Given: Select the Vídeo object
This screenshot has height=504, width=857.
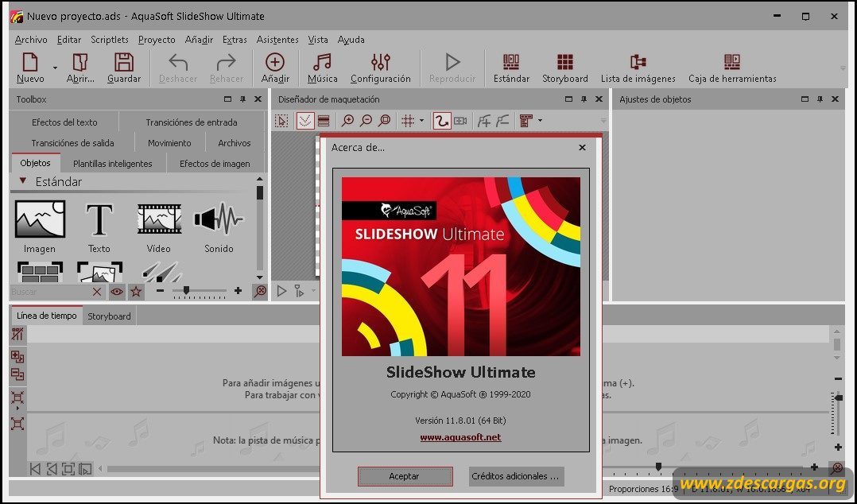Looking at the screenshot, I should [159, 227].
